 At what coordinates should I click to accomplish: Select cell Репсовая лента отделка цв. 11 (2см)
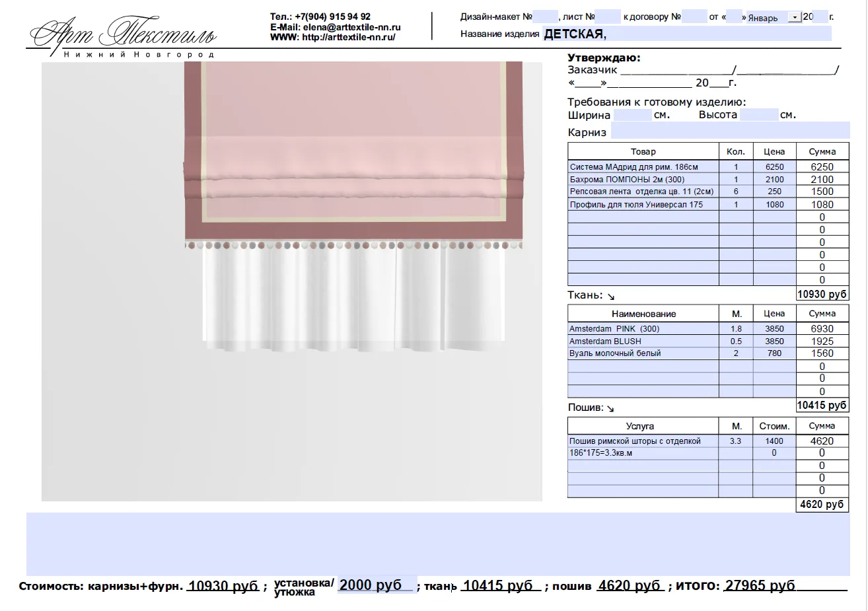click(643, 192)
